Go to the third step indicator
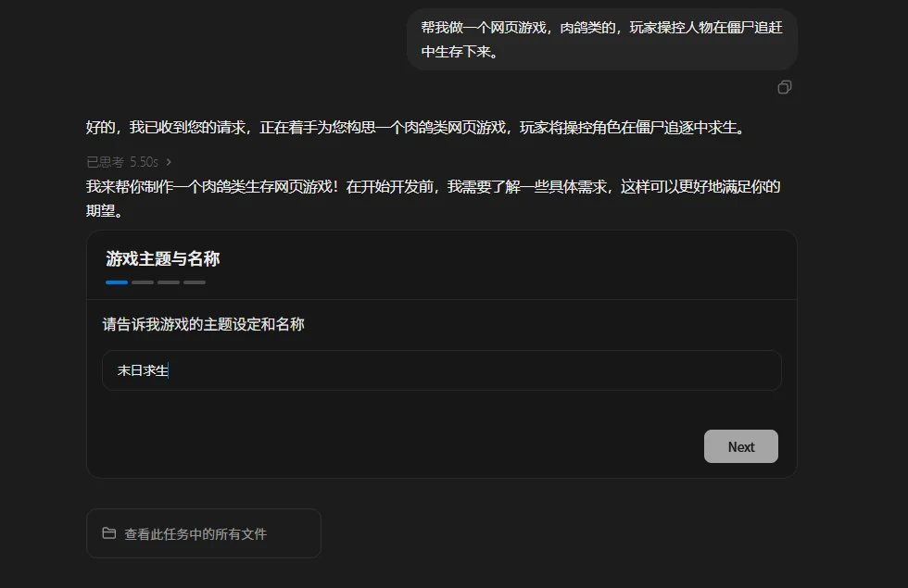The width and height of the screenshot is (908, 588). tap(169, 281)
